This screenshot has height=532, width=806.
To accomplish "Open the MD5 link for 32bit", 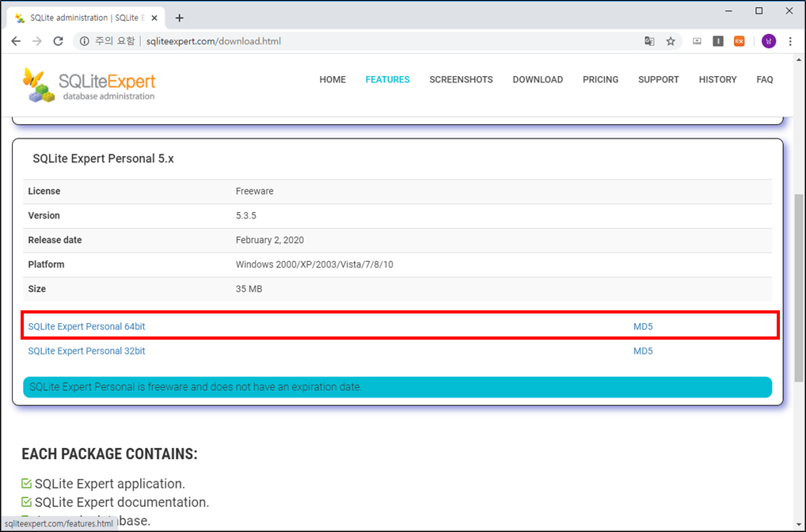I will click(643, 351).
